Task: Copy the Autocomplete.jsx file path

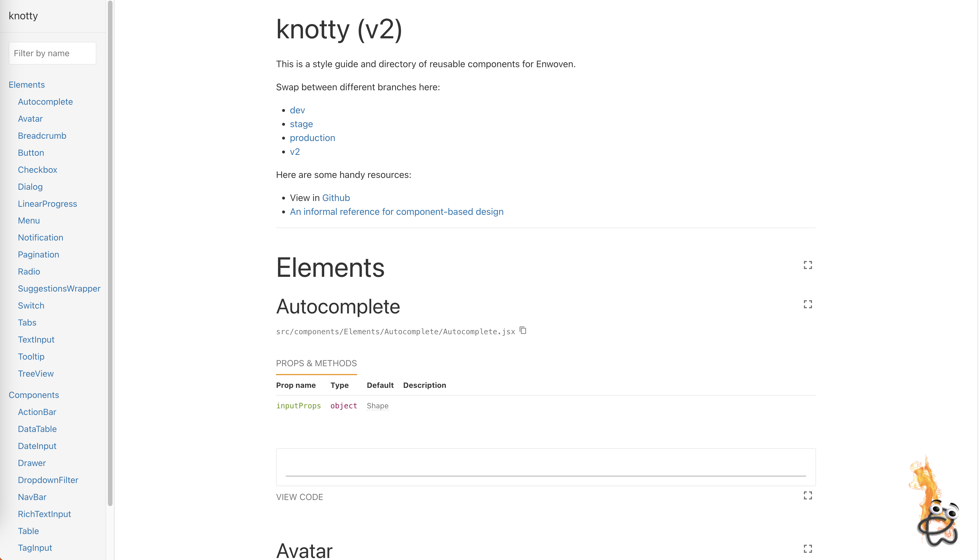Action: point(523,330)
